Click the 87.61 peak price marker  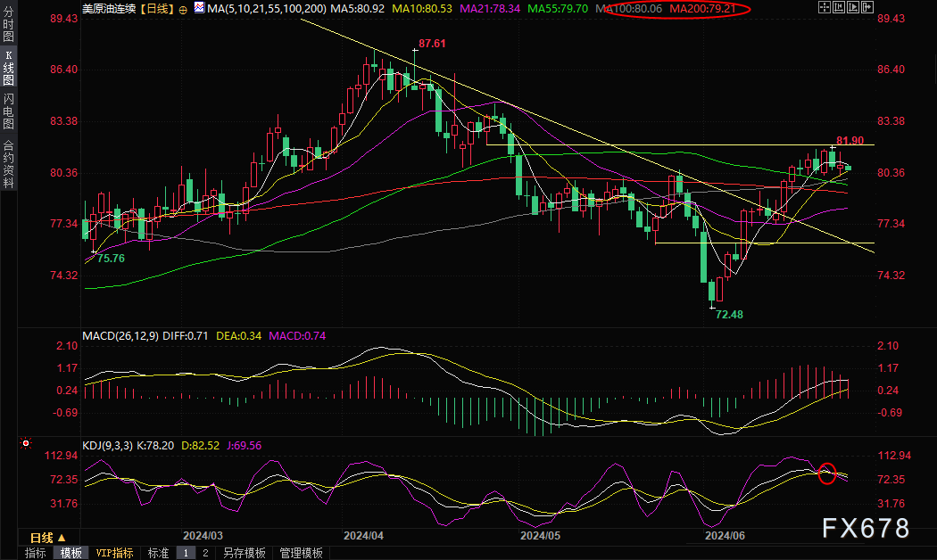pos(431,44)
